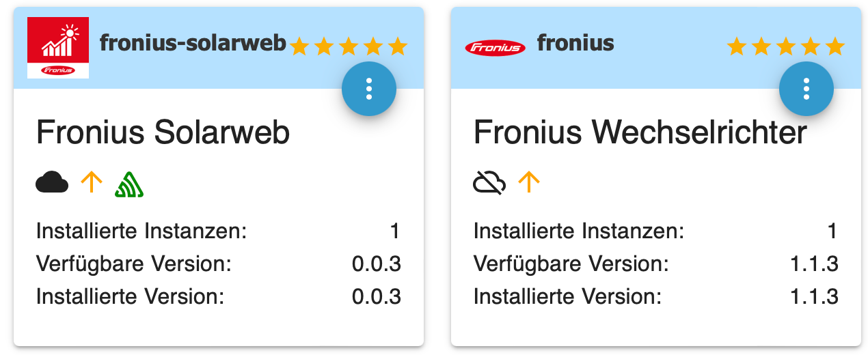Click the black cloud icon on Solarweb card

52,183
